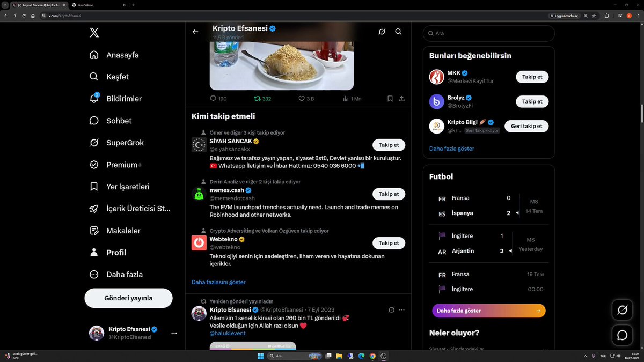Click the @haluklevent mention link
Image resolution: width=644 pixels, height=362 pixels.
[x=228, y=333]
